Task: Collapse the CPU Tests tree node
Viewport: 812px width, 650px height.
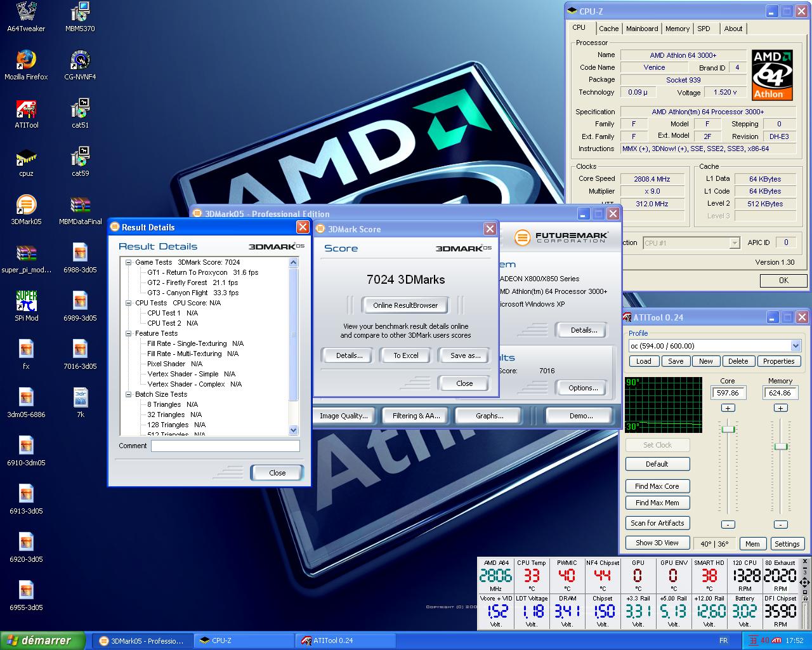Action: [128, 303]
